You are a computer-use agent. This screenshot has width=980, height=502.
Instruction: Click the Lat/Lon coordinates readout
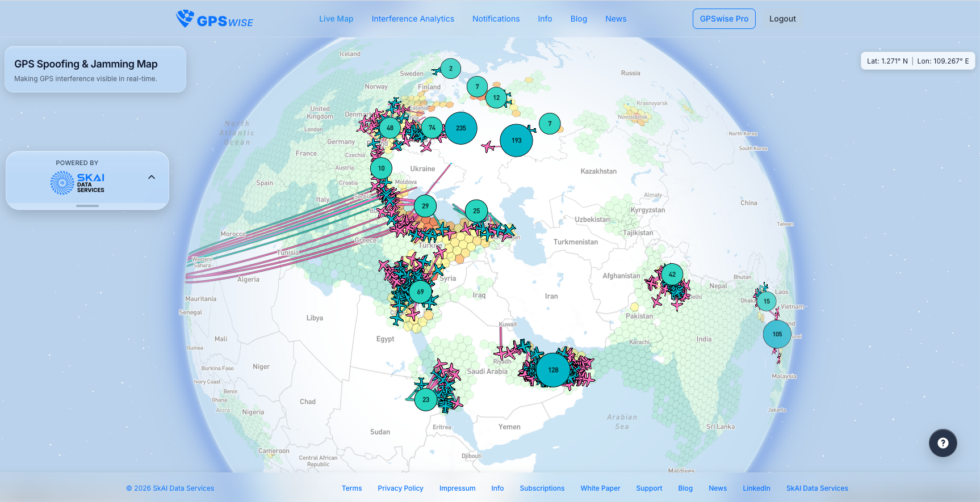[x=918, y=61]
